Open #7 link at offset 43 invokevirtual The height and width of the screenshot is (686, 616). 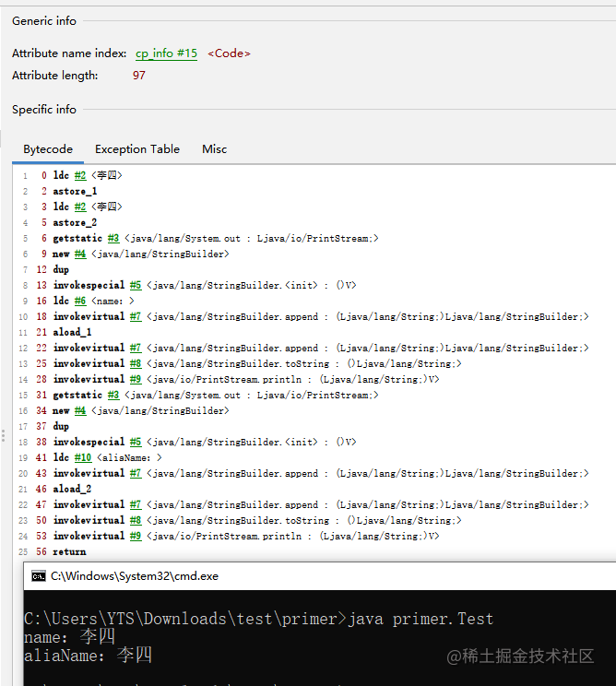pos(136,473)
